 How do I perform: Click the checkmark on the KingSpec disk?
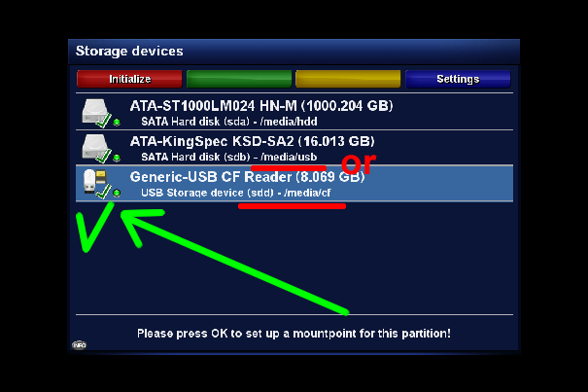point(103,156)
